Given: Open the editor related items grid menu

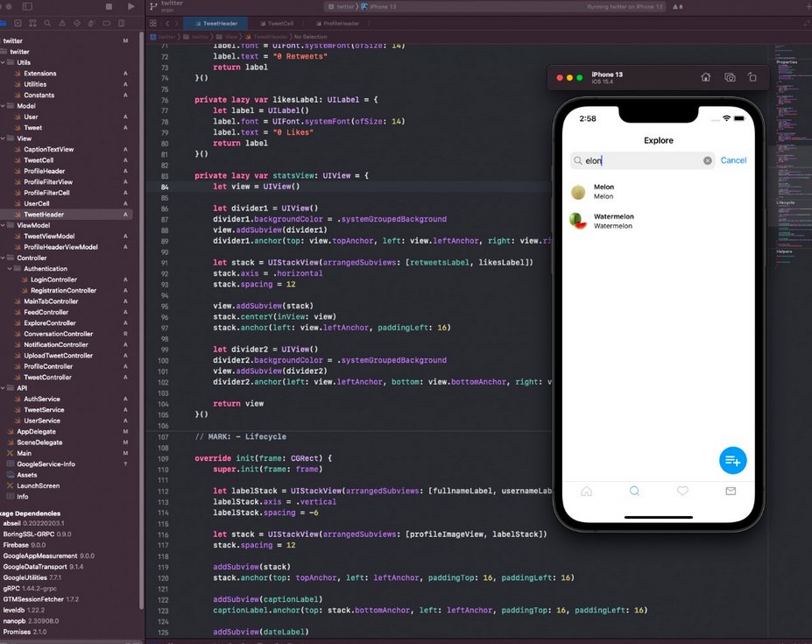Looking at the screenshot, I should [152, 24].
